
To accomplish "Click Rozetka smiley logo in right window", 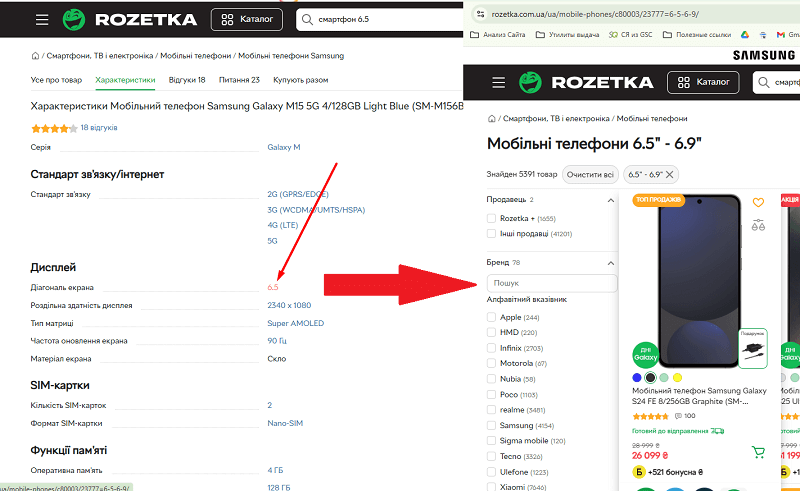I will pyautogui.click(x=530, y=83).
